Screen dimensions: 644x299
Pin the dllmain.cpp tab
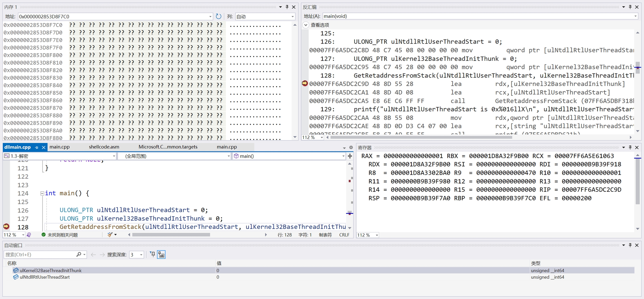(37, 147)
